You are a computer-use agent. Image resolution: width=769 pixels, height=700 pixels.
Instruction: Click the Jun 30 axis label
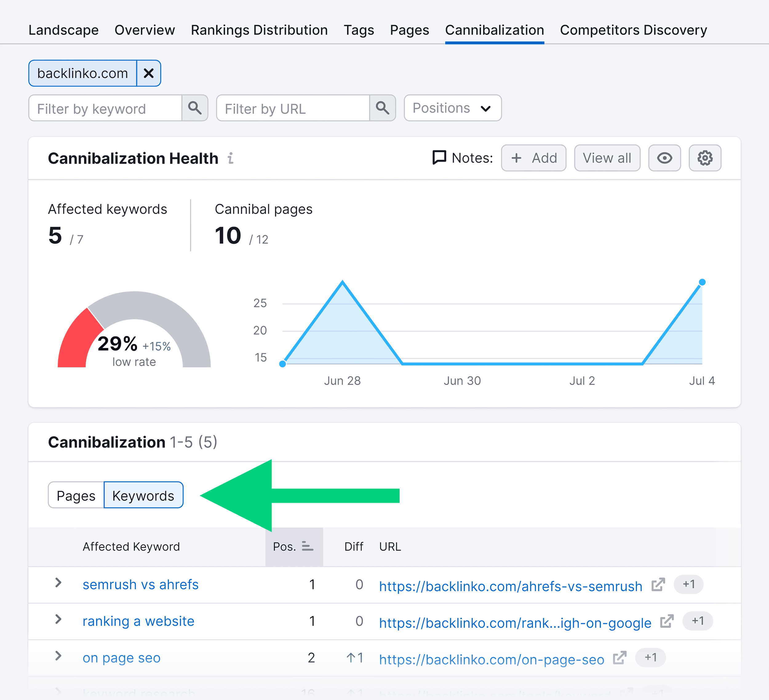point(462,380)
